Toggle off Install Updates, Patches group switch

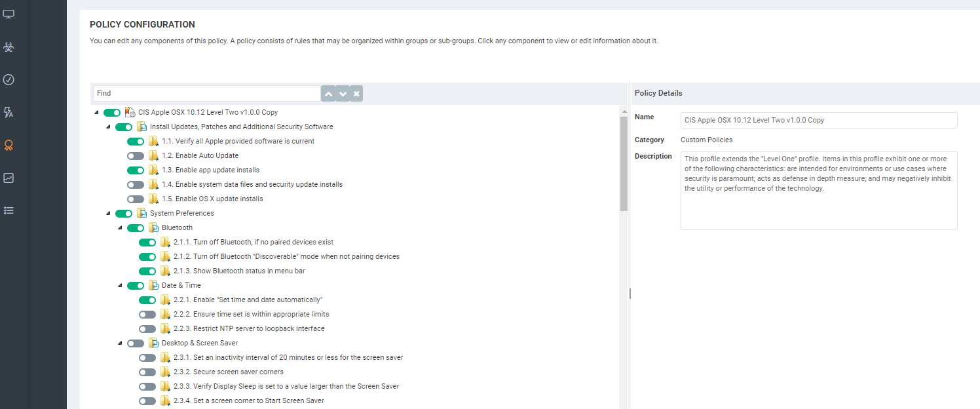click(124, 127)
